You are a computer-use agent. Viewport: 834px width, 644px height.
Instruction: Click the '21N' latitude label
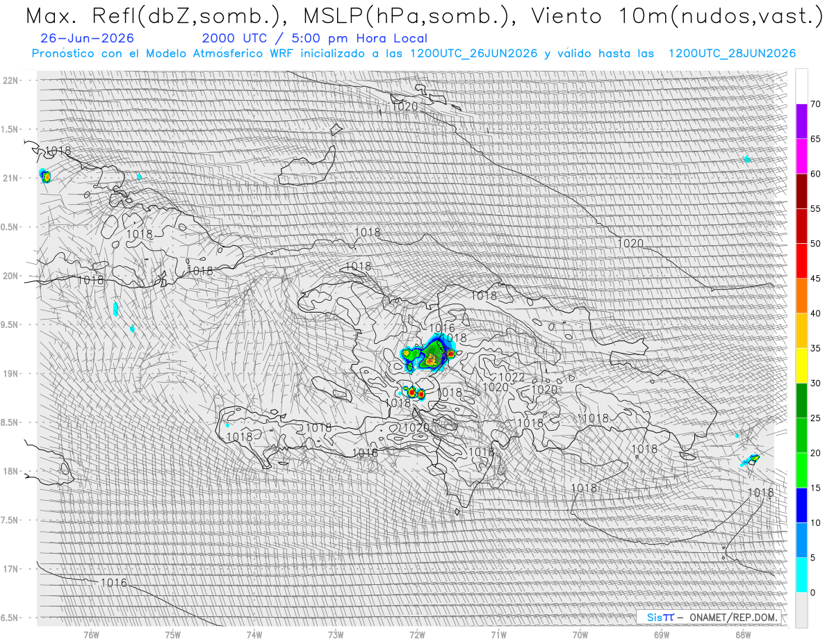(10, 178)
